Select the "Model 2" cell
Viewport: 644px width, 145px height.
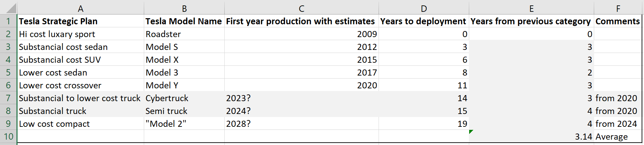tap(184, 124)
